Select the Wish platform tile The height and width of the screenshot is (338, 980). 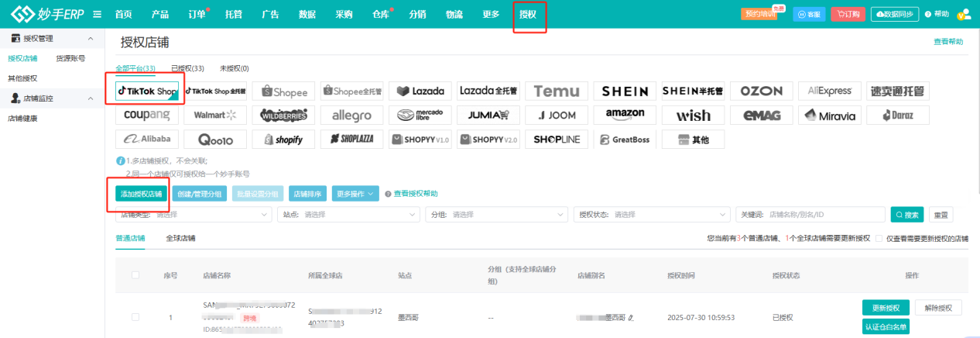click(x=693, y=116)
